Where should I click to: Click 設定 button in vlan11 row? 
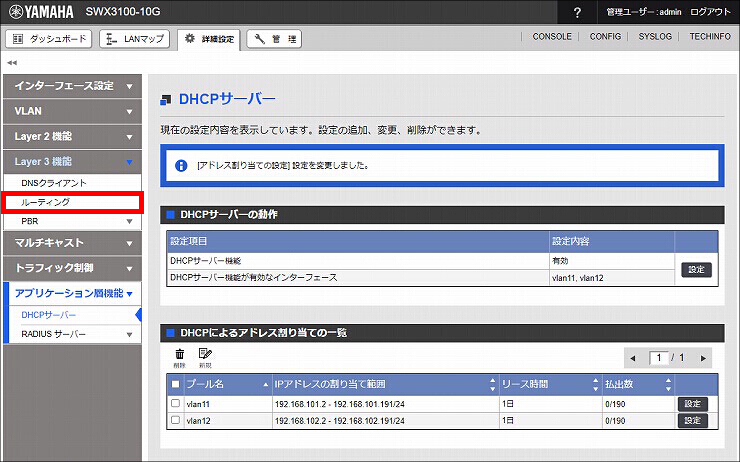[x=693, y=404]
